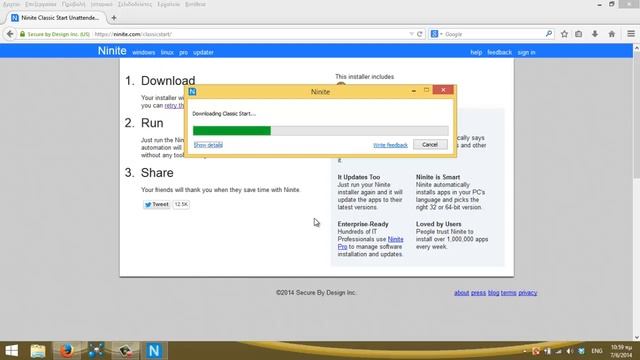Image resolution: width=640 pixels, height=360 pixels.
Task: Open File Explorer from the taskbar
Action: coord(38,351)
